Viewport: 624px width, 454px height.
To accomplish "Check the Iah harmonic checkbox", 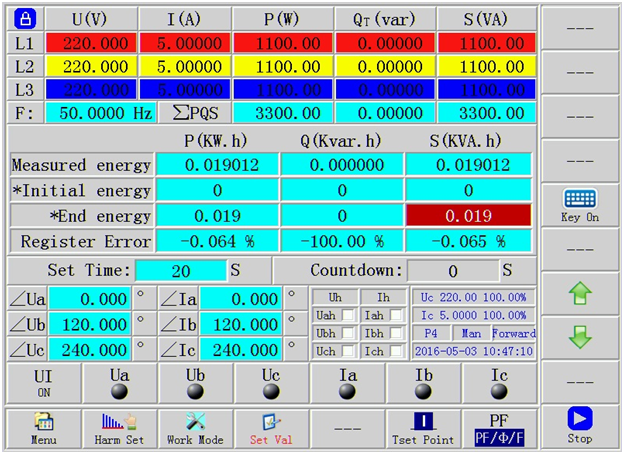I will click(396, 316).
